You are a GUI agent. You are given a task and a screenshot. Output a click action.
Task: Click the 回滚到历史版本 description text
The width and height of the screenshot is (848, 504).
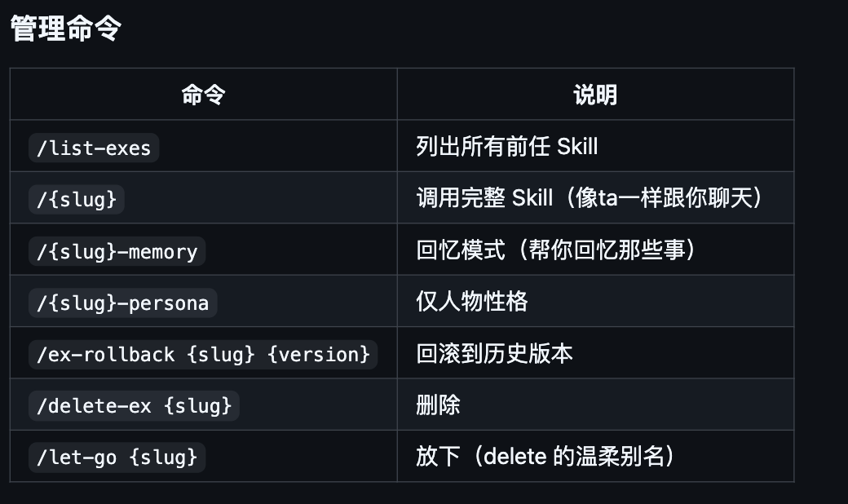494,354
